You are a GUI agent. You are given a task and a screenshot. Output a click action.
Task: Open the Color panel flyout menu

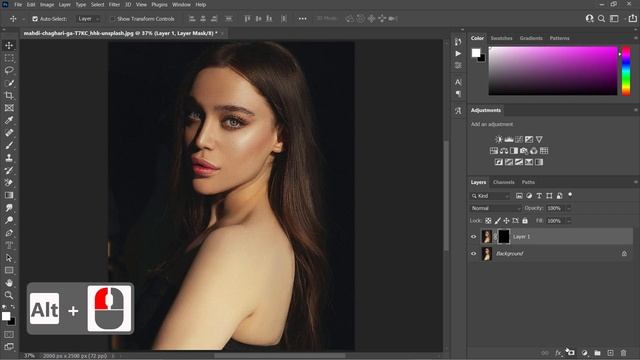(x=636, y=38)
